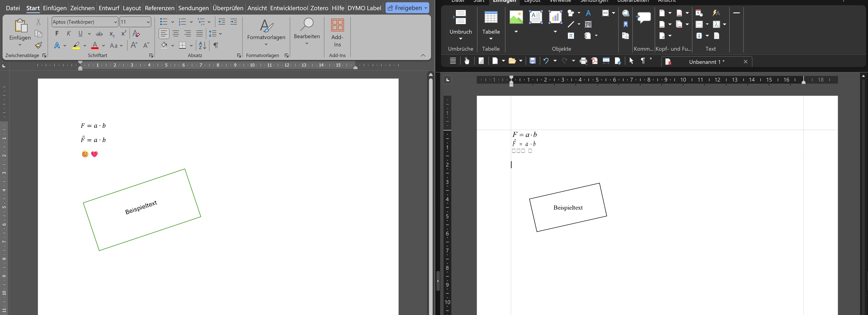This screenshot has width=868, height=315.
Task: Decrease paragraph indent in Word
Action: (221, 22)
